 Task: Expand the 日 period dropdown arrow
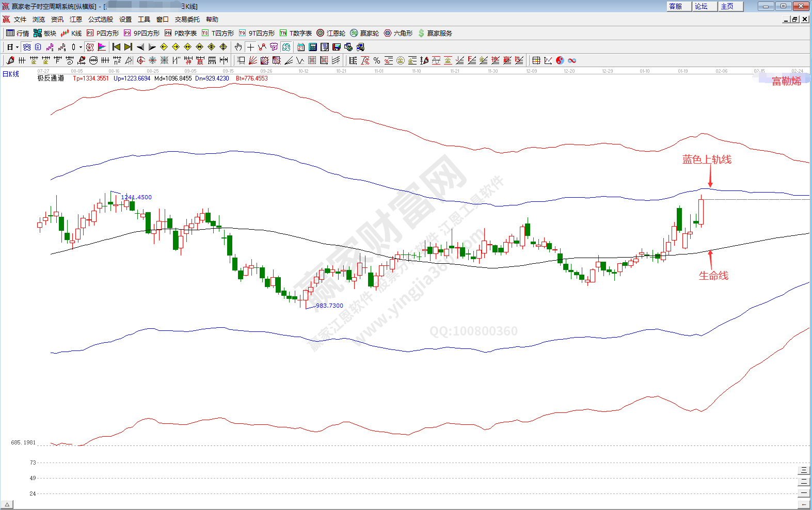[17, 47]
